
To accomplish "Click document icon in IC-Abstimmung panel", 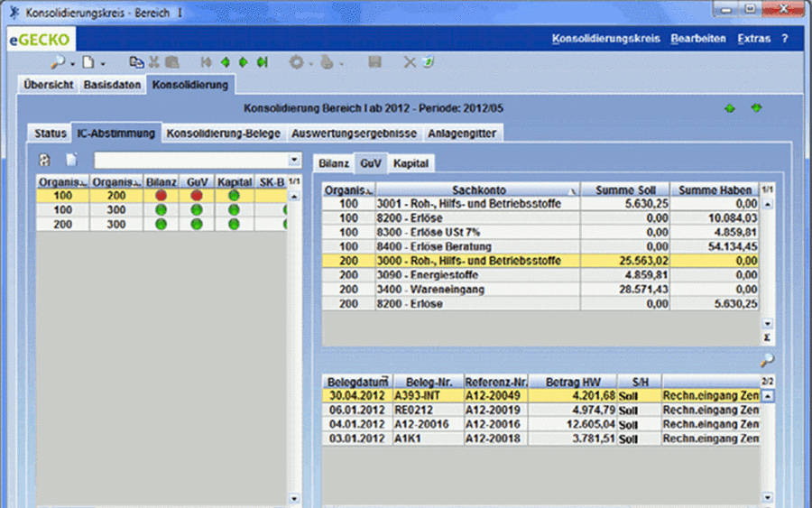I will click(71, 160).
